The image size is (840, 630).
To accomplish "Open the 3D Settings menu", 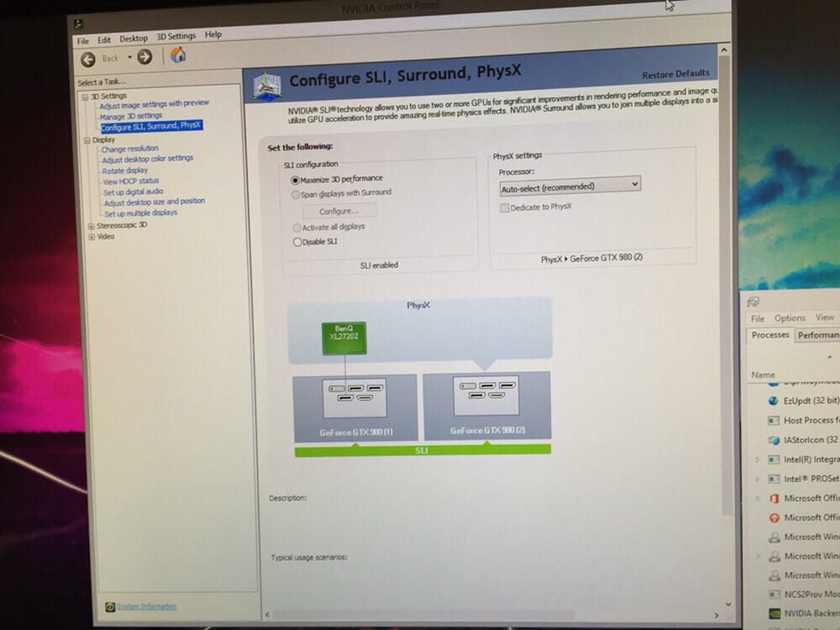I will (176, 37).
